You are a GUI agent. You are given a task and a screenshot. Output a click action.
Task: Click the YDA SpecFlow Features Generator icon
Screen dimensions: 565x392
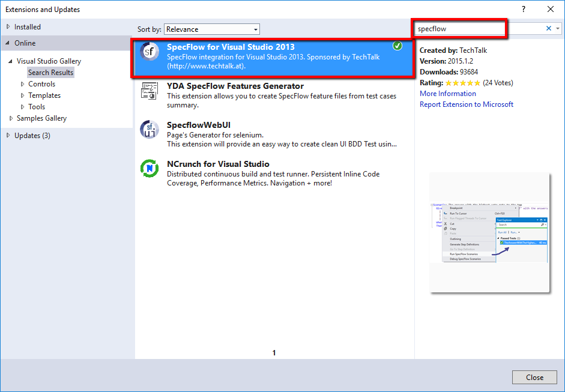(149, 91)
